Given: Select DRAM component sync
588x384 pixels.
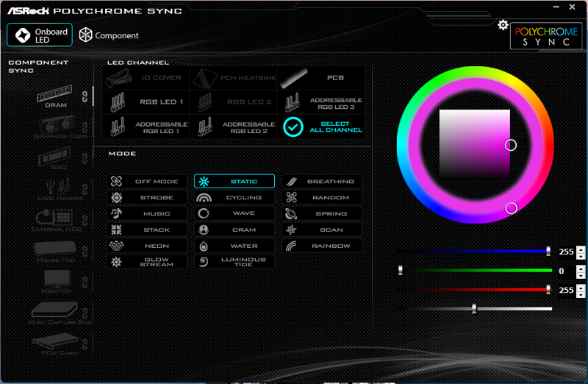Looking at the screenshot, I should coord(55,97).
